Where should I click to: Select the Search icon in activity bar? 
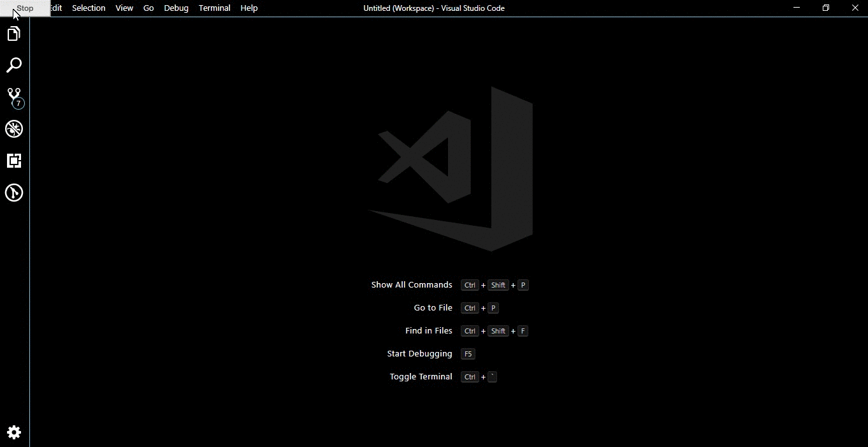[13, 64]
